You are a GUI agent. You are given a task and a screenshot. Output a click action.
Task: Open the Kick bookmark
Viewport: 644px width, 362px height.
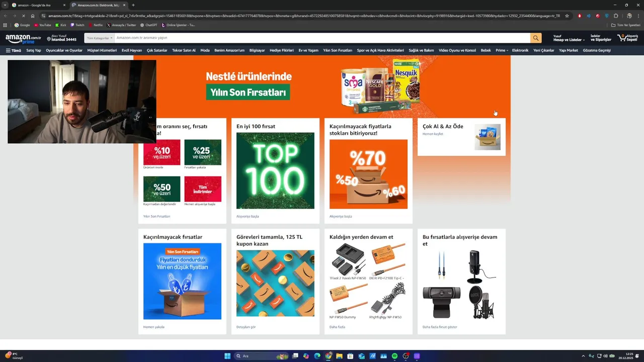pyautogui.click(x=61, y=25)
